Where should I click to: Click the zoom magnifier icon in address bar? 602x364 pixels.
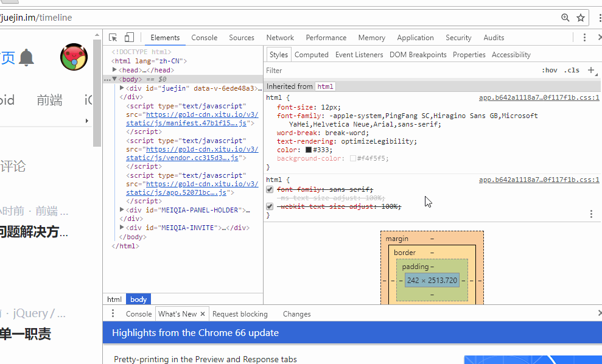coord(565,18)
